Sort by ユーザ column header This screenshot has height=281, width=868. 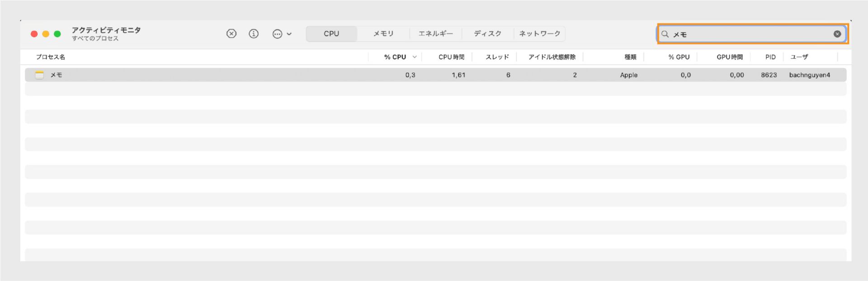[799, 57]
